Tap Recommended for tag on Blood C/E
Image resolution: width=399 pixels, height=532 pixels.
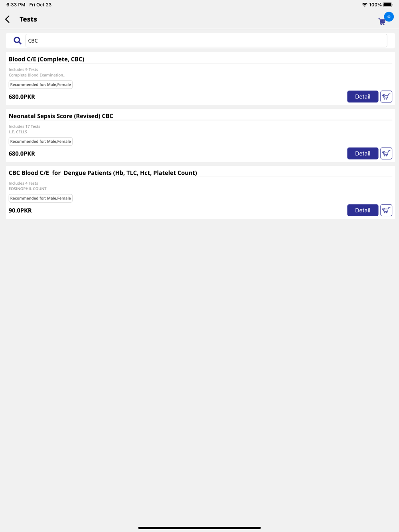tap(40, 85)
